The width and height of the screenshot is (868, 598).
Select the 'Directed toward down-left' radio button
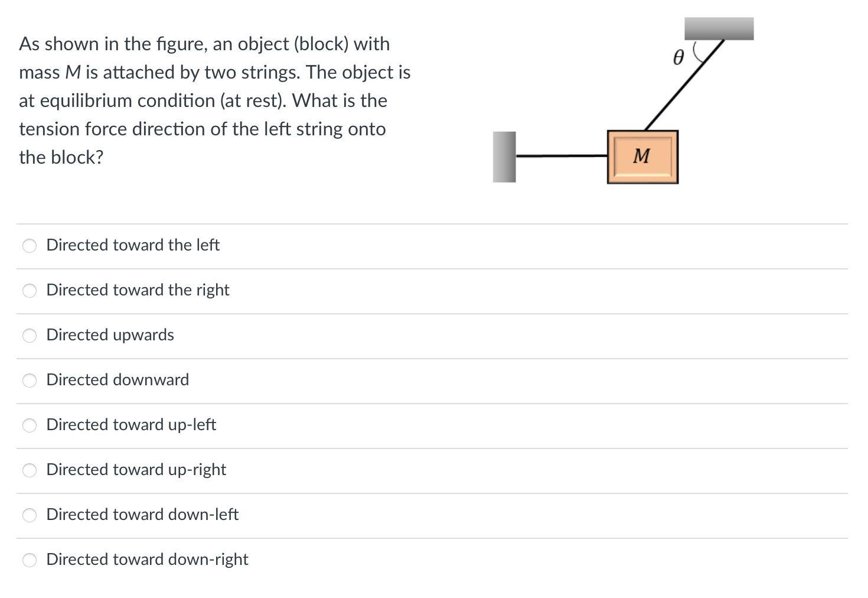pyautogui.click(x=29, y=515)
